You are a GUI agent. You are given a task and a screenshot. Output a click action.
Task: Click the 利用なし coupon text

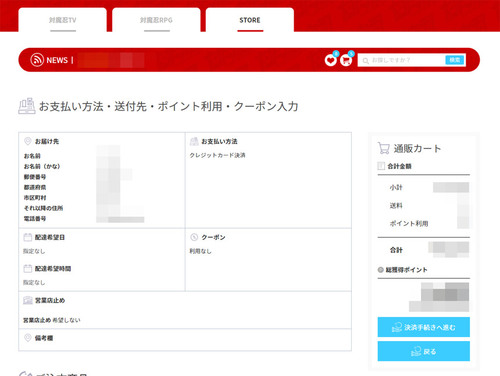pos(200,251)
